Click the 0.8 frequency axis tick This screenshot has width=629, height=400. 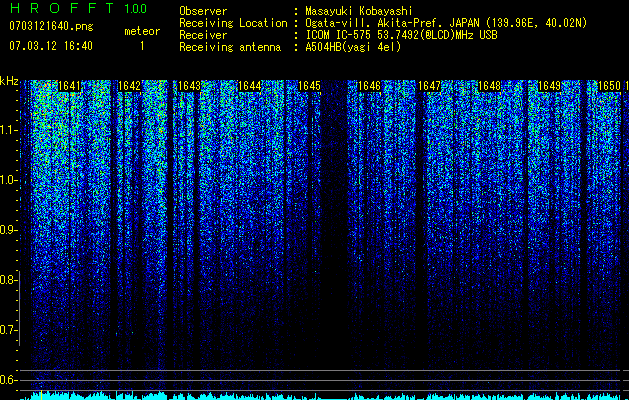pos(7,280)
